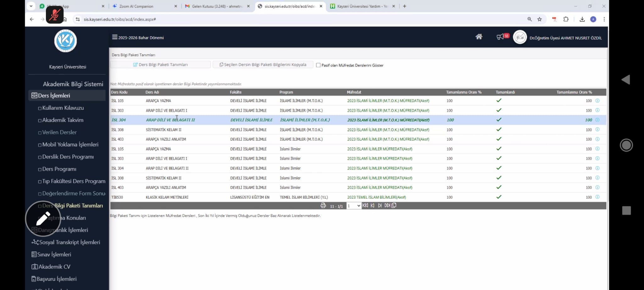Click the home icon in top header
Viewport: 644px width, 290px height.
479,37
